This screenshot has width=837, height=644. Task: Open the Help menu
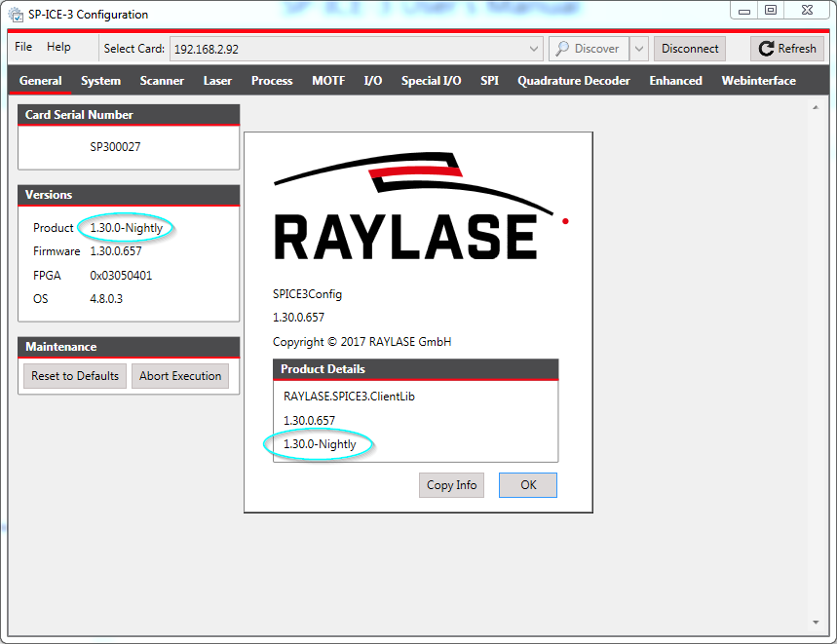tap(58, 47)
